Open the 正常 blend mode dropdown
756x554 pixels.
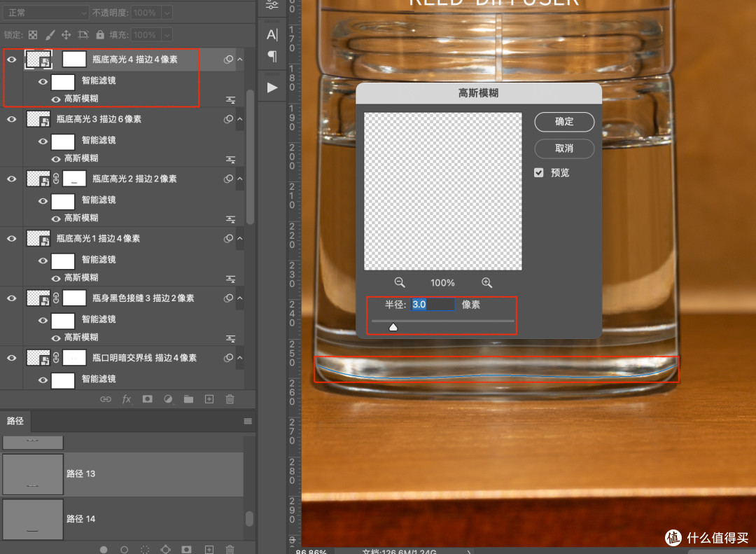coord(46,13)
